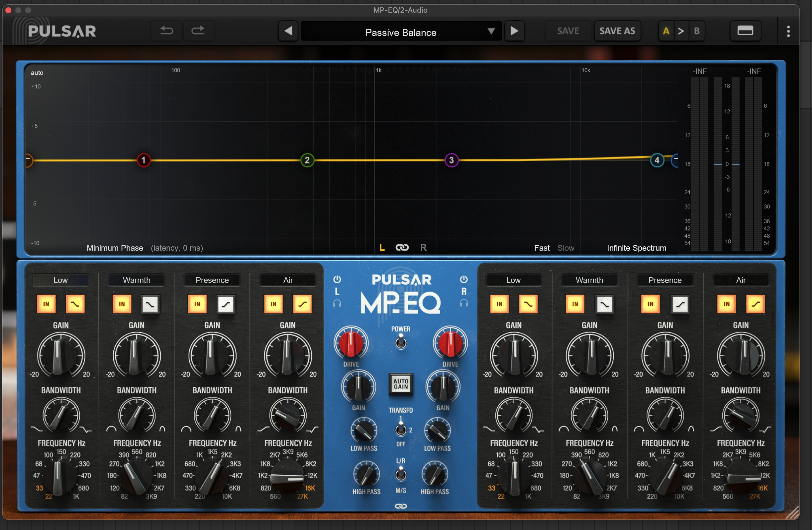The height and width of the screenshot is (530, 812).
Task: Set the analyzer speed to Fast
Action: coord(542,248)
